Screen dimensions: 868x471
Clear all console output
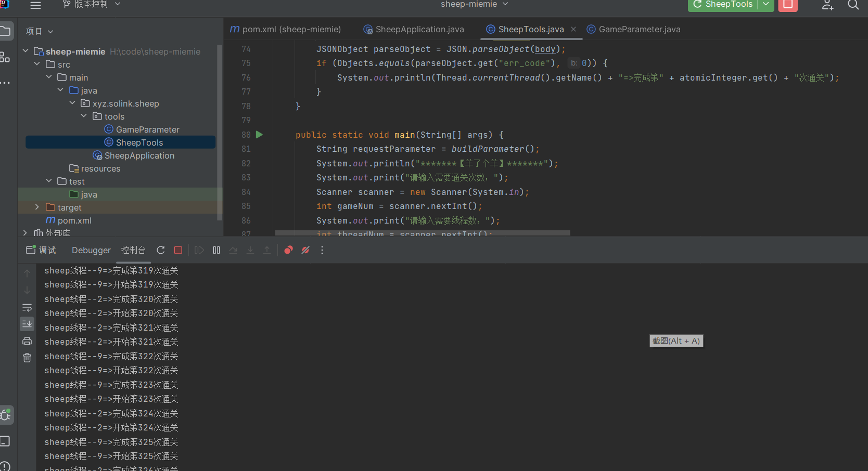pos(27,358)
